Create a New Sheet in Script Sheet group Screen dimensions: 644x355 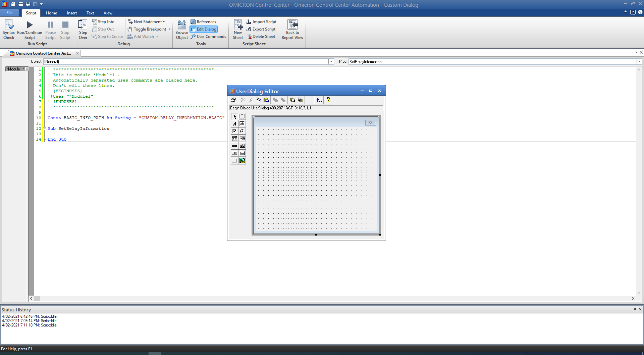pos(238,29)
